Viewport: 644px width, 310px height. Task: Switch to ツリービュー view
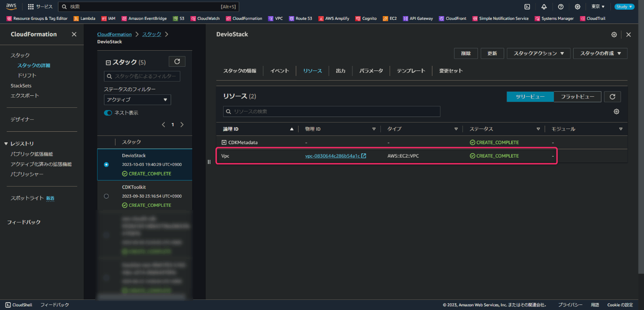click(x=530, y=97)
